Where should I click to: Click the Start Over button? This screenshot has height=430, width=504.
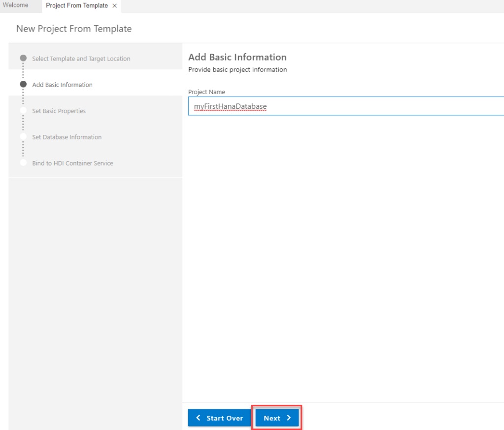click(x=219, y=418)
